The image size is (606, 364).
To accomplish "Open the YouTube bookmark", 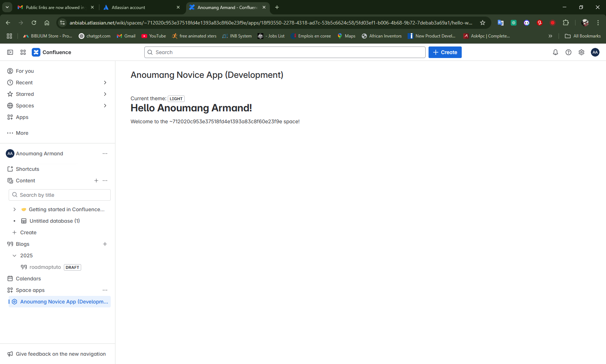I will [x=154, y=36].
